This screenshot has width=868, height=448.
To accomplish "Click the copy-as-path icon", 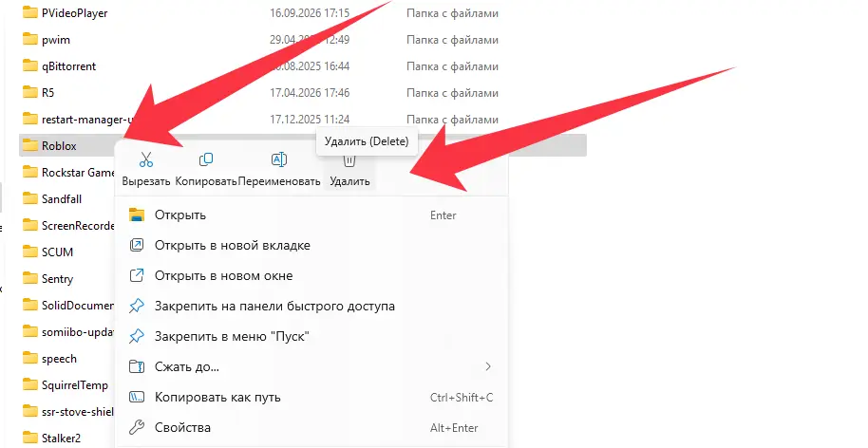I will [x=137, y=397].
